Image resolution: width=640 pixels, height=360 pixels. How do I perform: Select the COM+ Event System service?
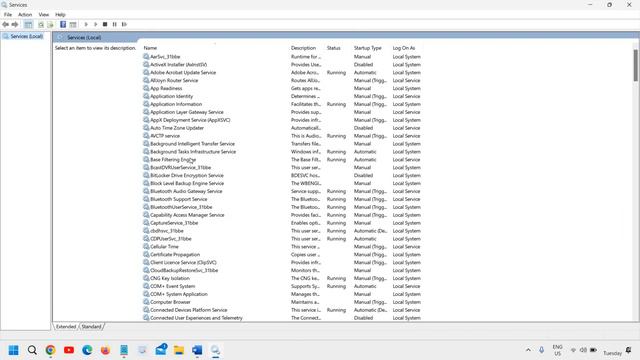point(173,286)
